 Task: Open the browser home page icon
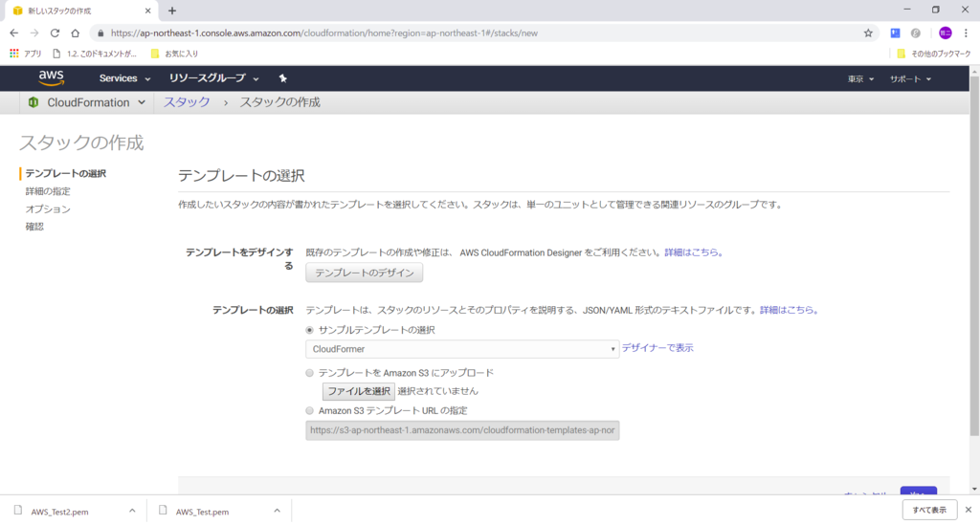pos(75,33)
